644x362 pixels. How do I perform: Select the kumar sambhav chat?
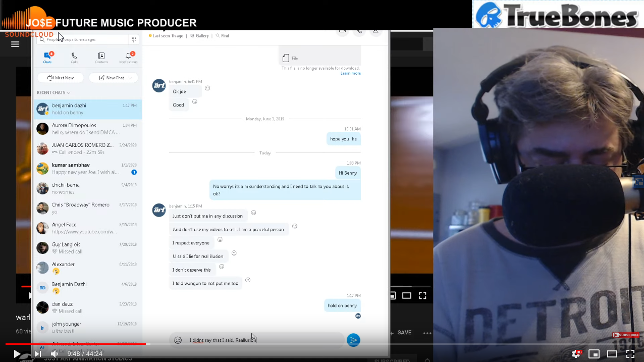point(87,169)
